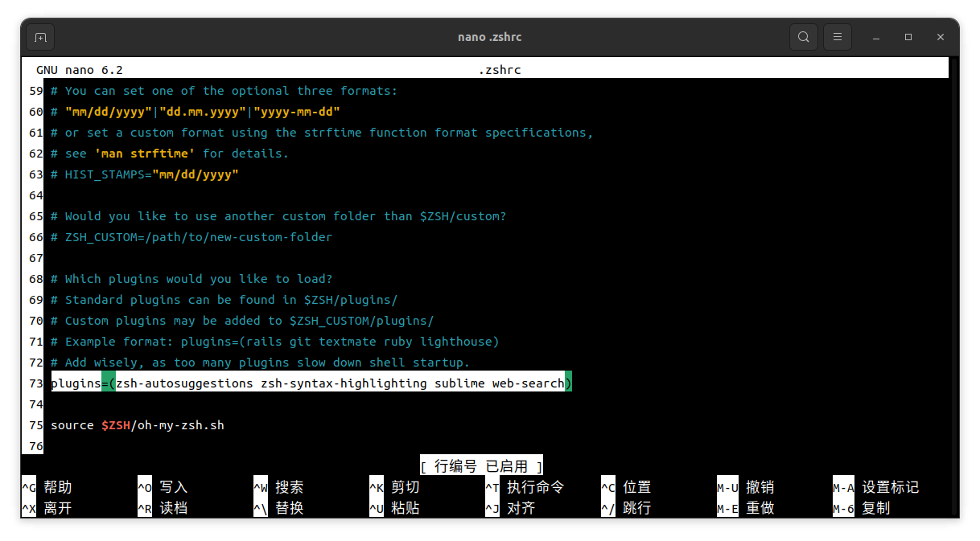This screenshot has width=980, height=541.
Task: Click the M-A 设置标记 set mark shortcut
Action: [x=875, y=487]
